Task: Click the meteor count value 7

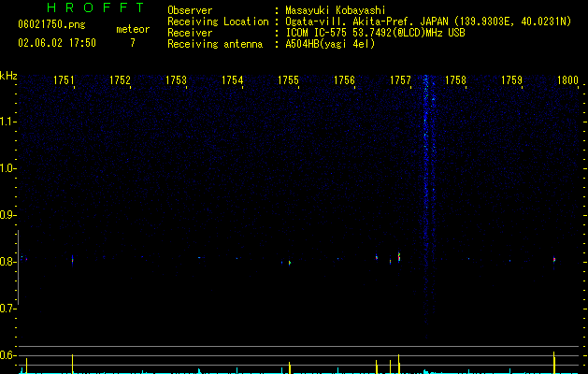Action: pos(133,43)
